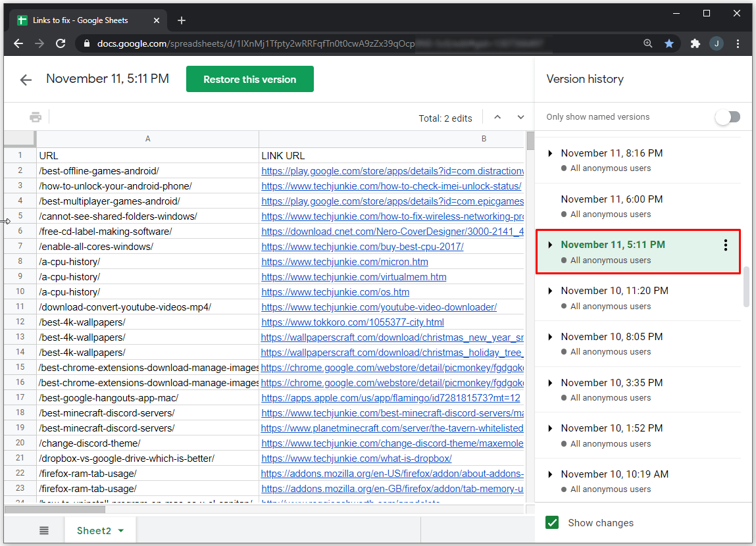Open the Sheet2 tab dropdown
The image size is (756, 546).
click(121, 531)
